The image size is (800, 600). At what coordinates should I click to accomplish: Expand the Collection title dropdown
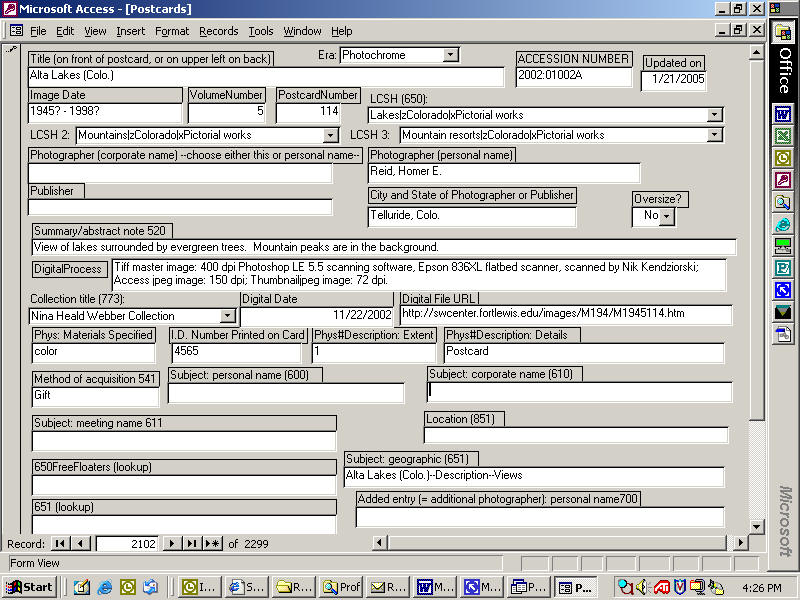pos(227,316)
